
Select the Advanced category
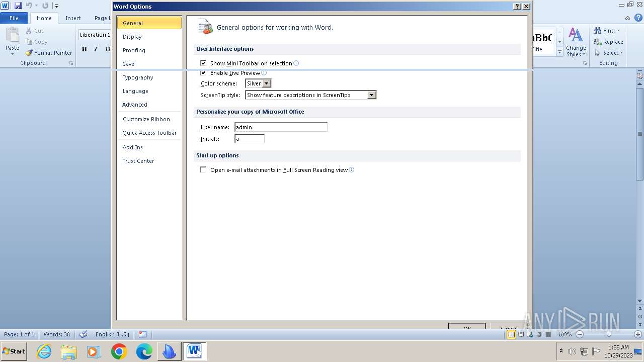(x=149, y=105)
